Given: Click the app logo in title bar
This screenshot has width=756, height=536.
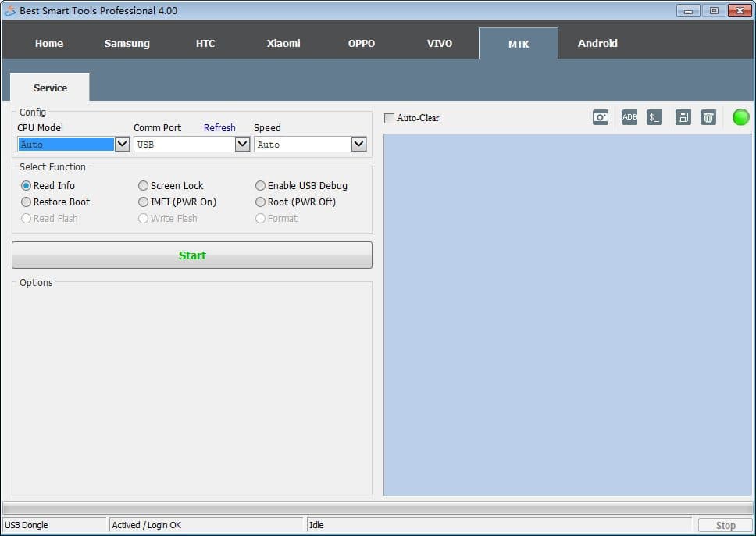Looking at the screenshot, I should tap(9, 11).
